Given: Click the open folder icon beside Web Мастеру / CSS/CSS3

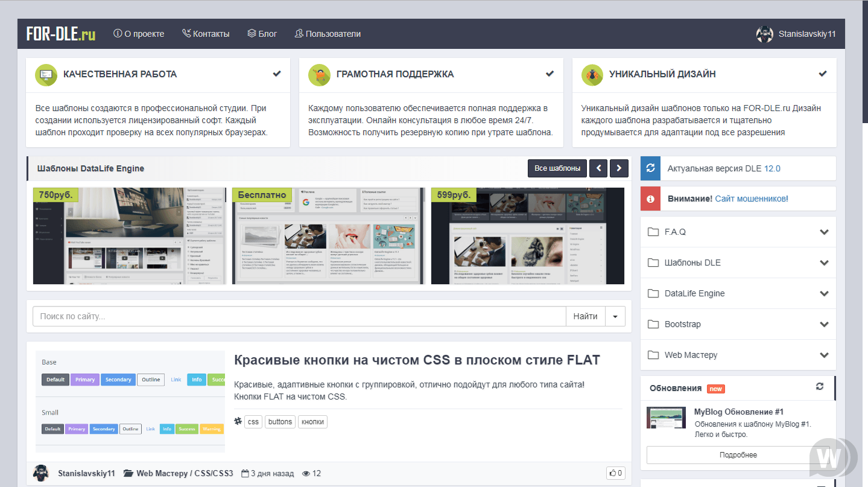Looking at the screenshot, I should coord(128,474).
